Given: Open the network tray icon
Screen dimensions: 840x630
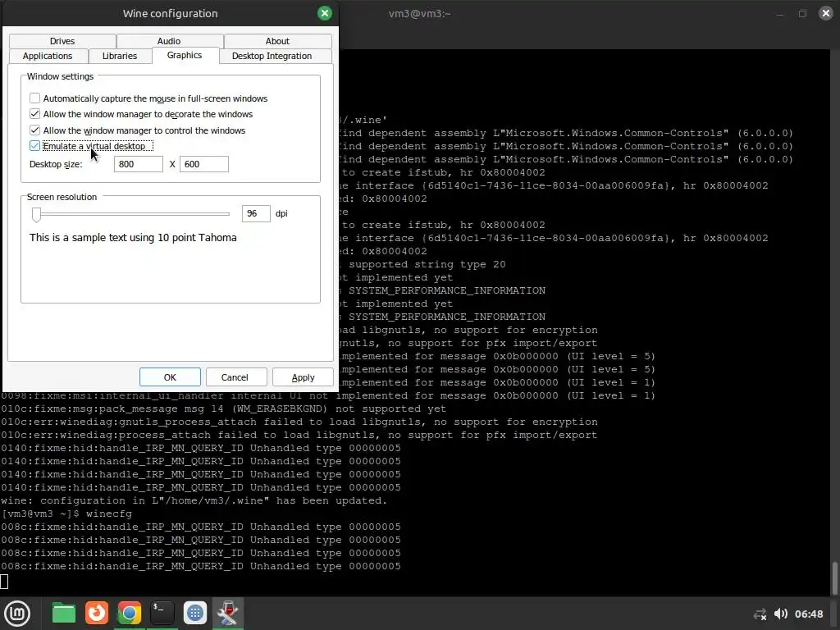Looking at the screenshot, I should click(760, 614).
